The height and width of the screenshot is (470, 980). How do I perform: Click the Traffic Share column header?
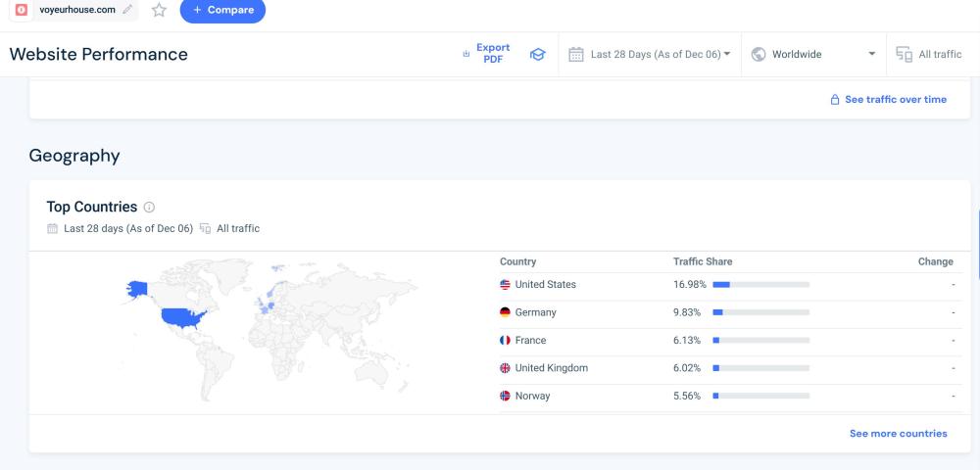pos(703,262)
